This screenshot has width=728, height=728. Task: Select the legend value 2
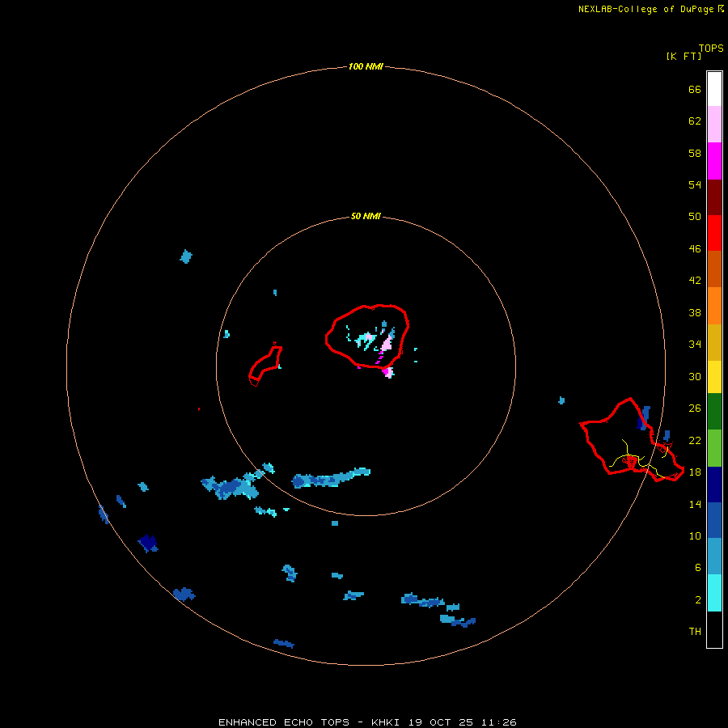[x=698, y=600]
